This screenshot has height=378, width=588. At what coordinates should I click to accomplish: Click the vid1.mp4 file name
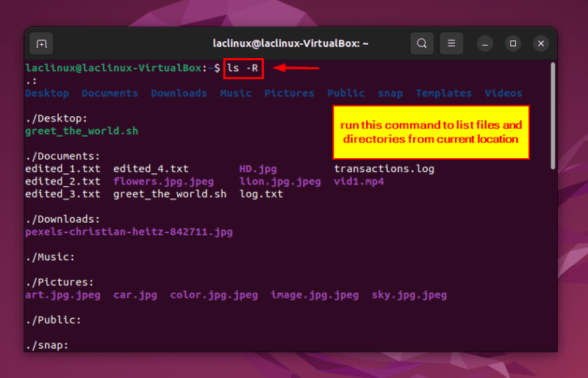tap(359, 182)
